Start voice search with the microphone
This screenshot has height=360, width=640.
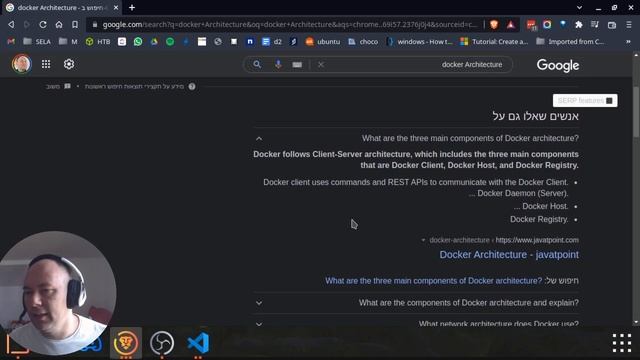coord(278,64)
